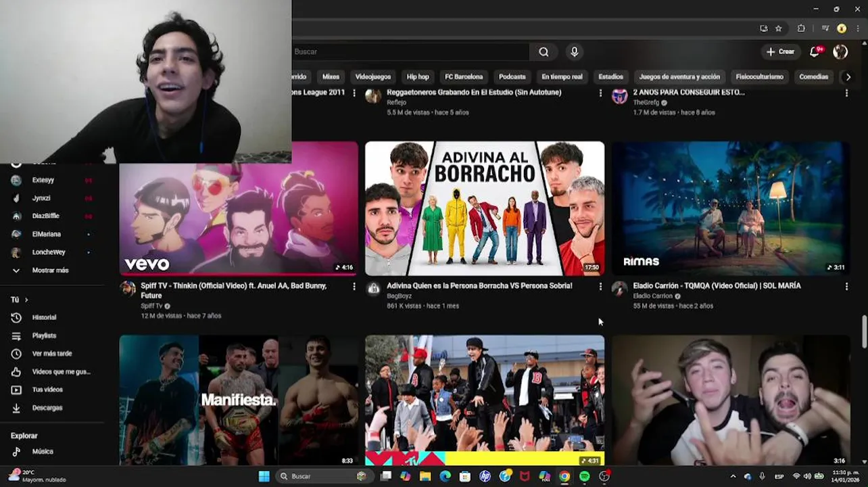Open the LoncheWey channel subscription
Viewport: 868px width, 487px height.
point(50,252)
